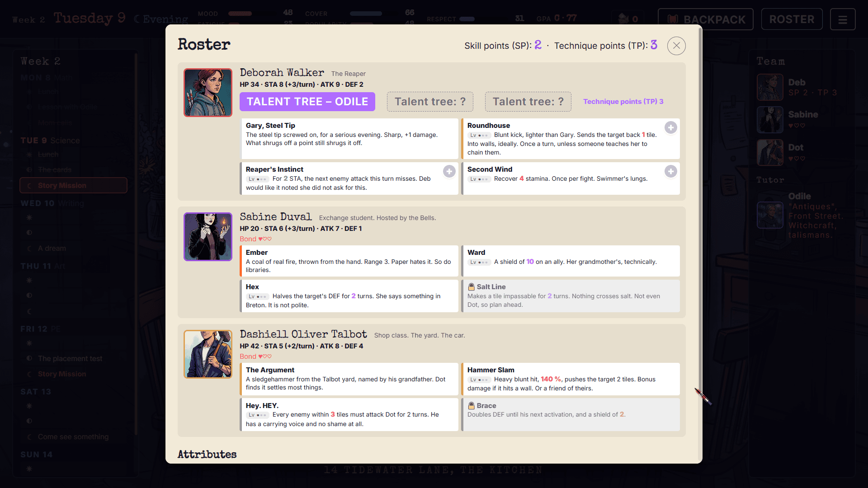Select the first locked Talent tree tab
868x488 pixels.
430,102
